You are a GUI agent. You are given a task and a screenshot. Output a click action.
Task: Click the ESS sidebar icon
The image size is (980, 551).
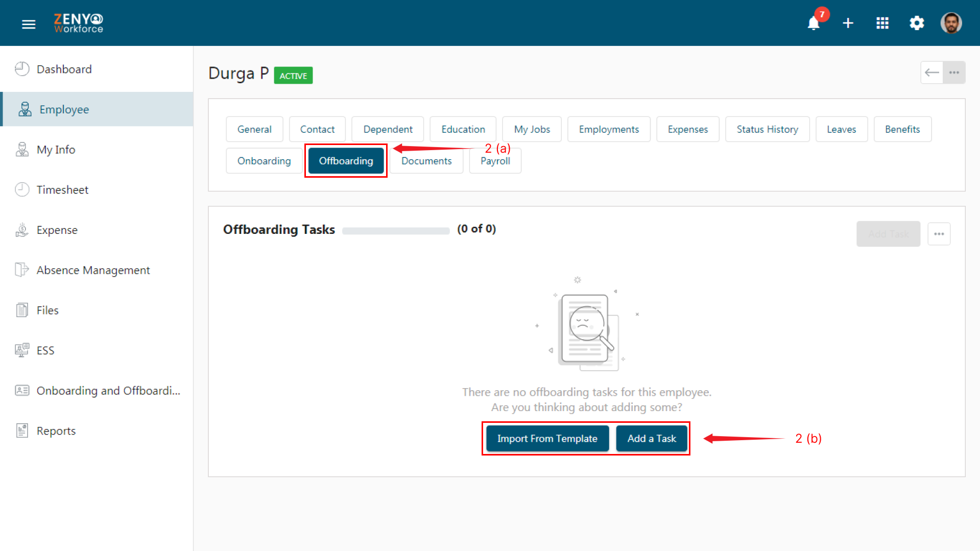tap(22, 350)
